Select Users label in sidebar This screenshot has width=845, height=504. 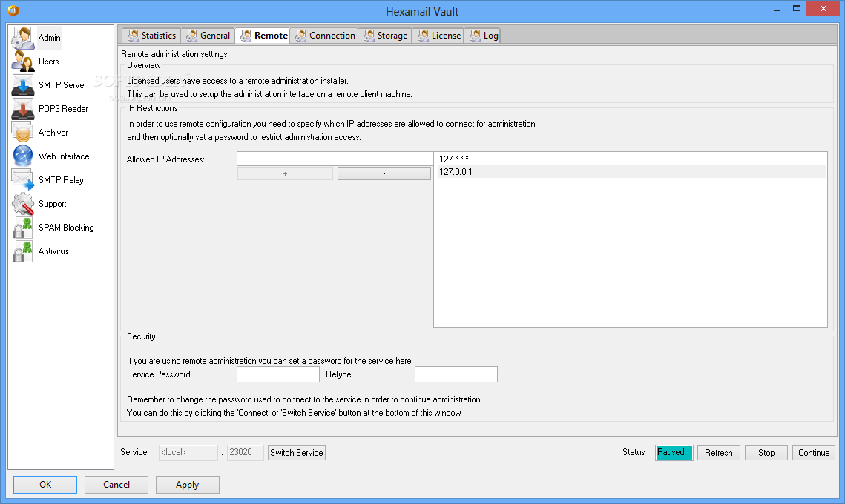[x=48, y=62]
